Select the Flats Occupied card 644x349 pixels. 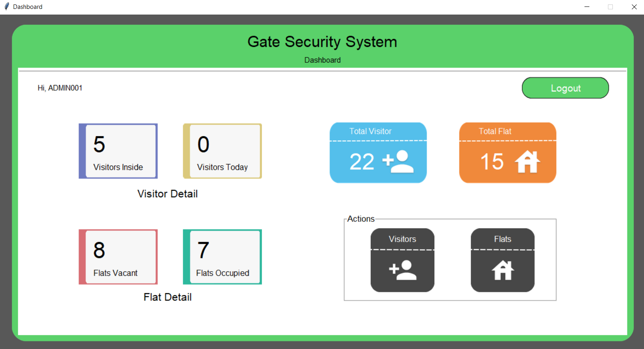pos(222,257)
